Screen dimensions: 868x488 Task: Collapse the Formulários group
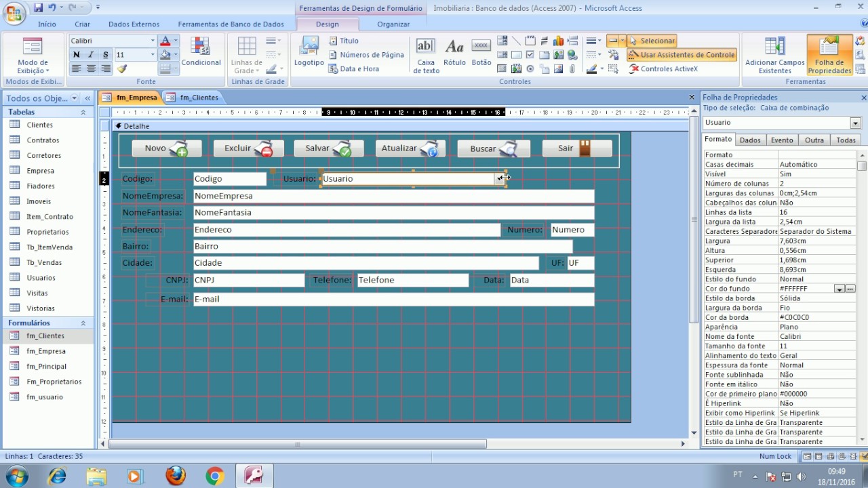[x=83, y=323]
